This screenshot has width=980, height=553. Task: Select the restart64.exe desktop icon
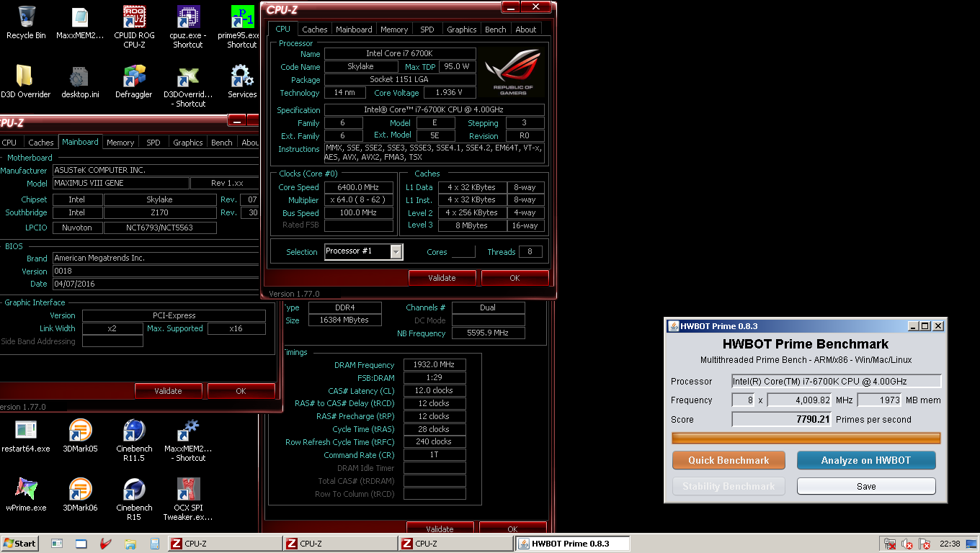point(26,436)
